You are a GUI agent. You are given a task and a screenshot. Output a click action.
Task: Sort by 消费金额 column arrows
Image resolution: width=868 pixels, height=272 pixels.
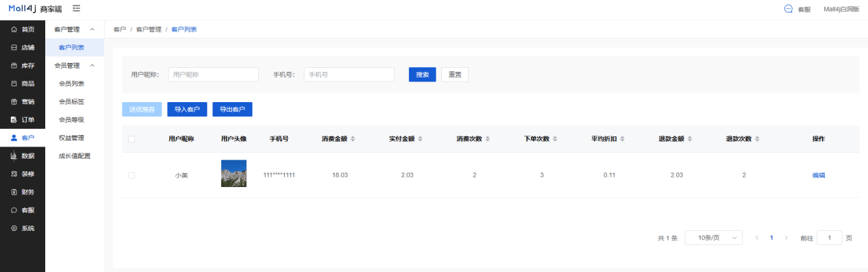coord(353,139)
